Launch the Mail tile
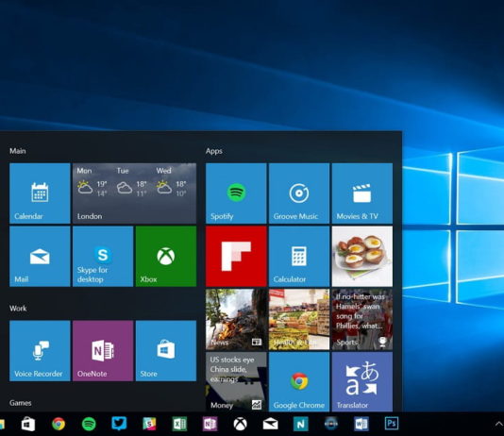The height and width of the screenshot is (436, 504). [x=40, y=256]
